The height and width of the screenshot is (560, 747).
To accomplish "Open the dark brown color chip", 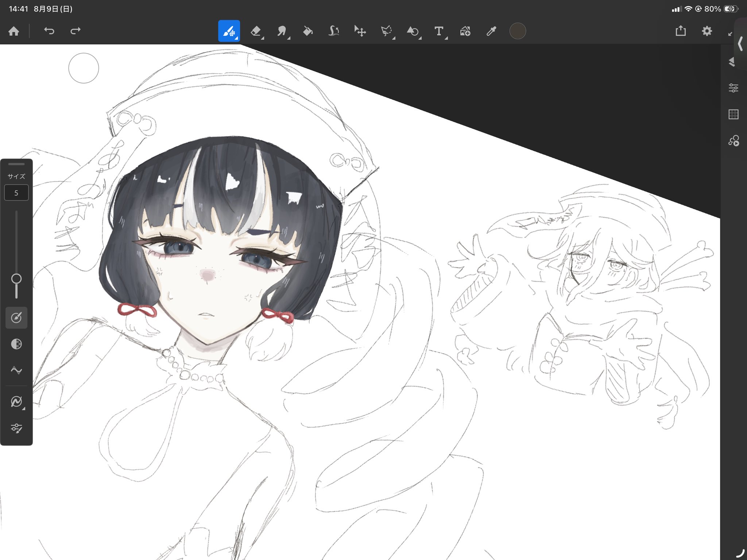I will (518, 31).
